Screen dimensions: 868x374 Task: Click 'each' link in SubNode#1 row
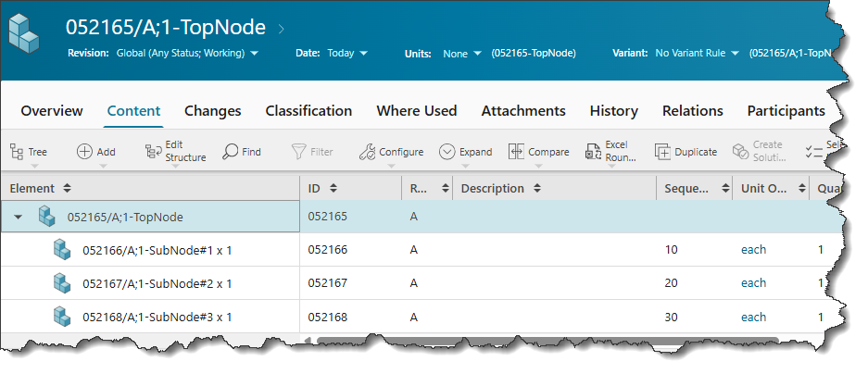[753, 250]
